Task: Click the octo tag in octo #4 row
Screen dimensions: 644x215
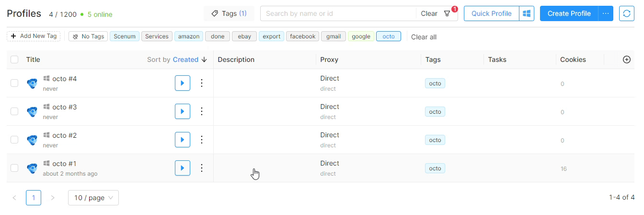Action: point(435,84)
